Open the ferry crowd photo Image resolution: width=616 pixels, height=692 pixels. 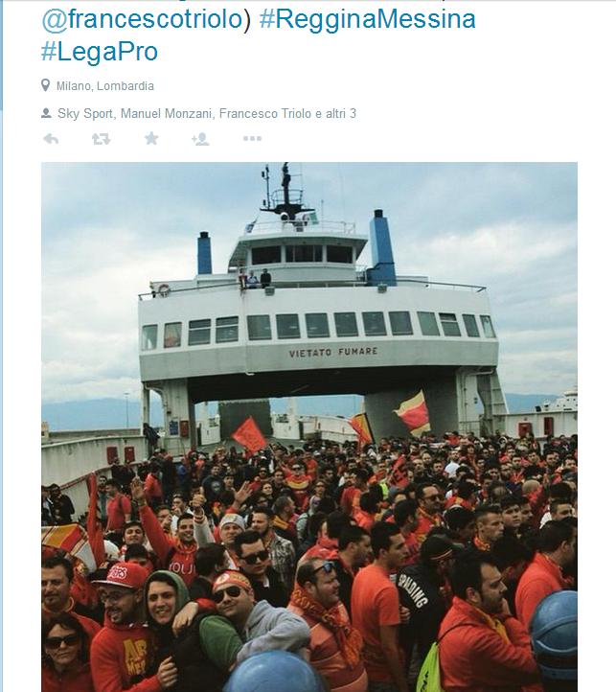coord(309,427)
